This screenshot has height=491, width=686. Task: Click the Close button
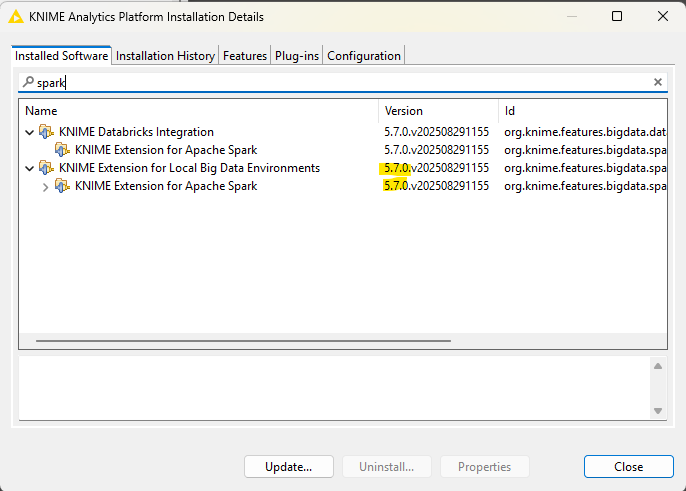[628, 467]
